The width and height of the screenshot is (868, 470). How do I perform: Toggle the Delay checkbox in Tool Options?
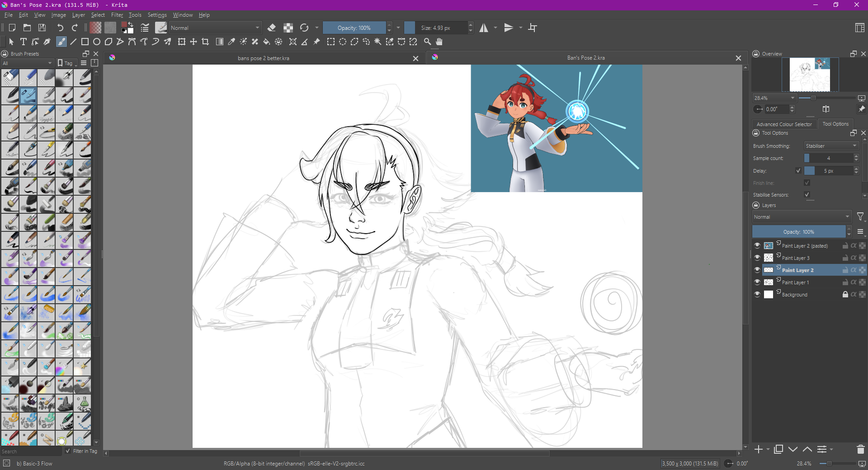tap(798, 171)
